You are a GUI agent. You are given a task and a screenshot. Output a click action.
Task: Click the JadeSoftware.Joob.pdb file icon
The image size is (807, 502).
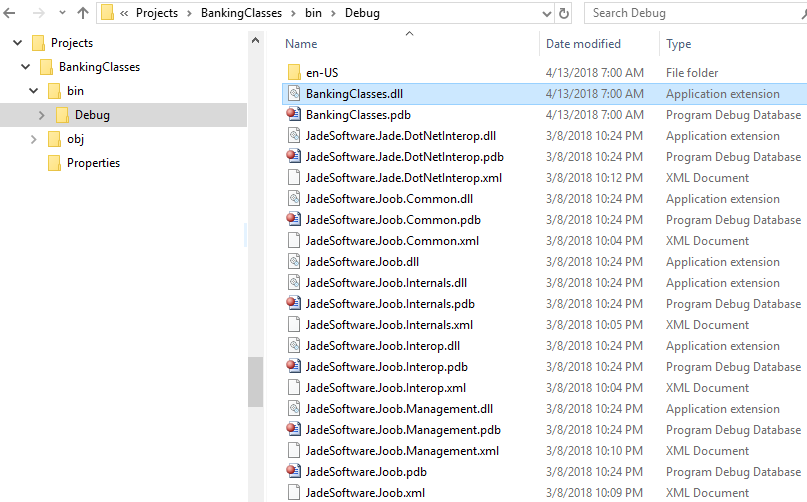294,472
